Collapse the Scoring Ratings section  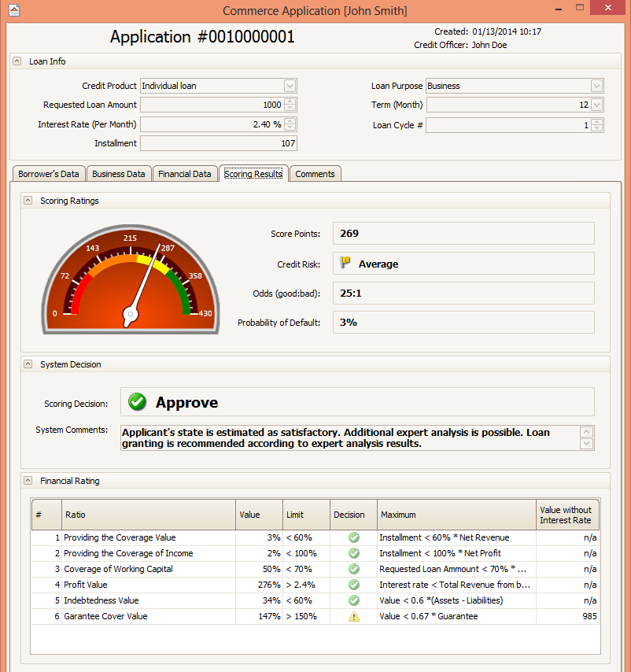click(29, 201)
